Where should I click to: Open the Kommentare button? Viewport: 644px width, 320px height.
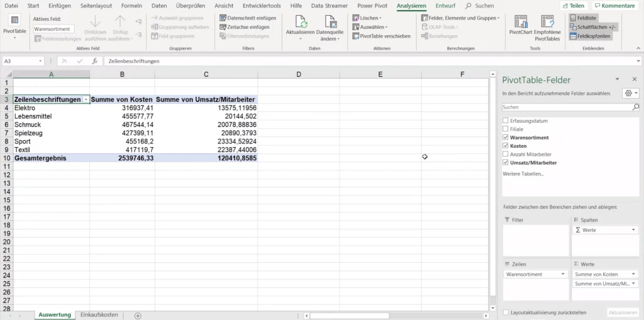click(615, 6)
